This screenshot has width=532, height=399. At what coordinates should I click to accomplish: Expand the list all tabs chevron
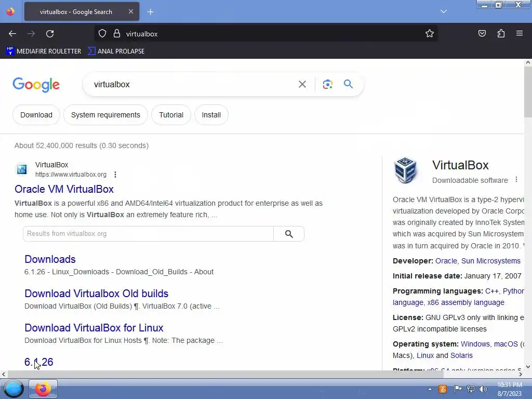[x=444, y=11]
